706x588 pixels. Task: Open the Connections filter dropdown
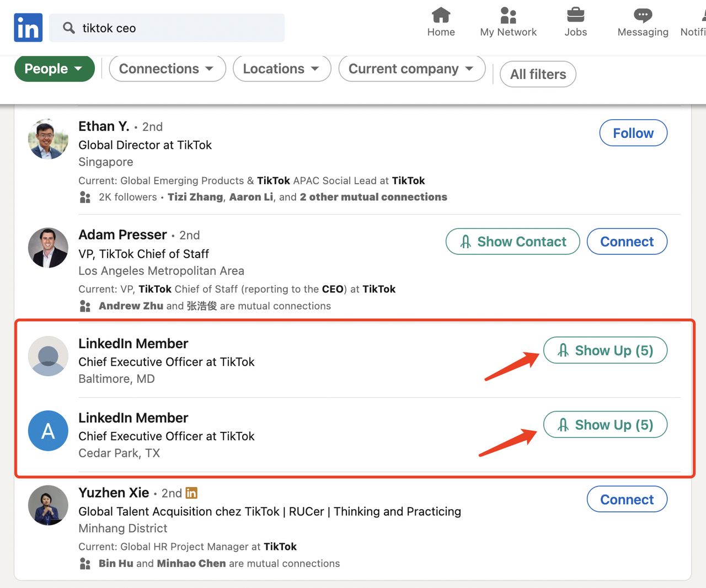coord(167,69)
